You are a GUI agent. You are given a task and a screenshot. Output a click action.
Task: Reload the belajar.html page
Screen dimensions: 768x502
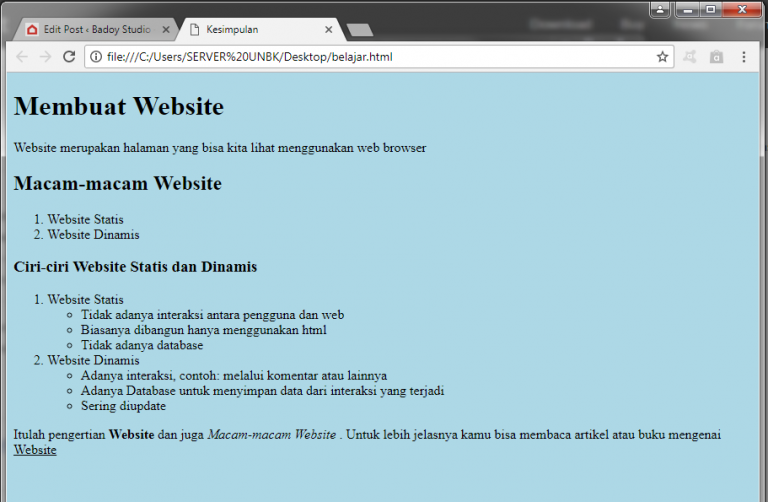click(x=69, y=57)
